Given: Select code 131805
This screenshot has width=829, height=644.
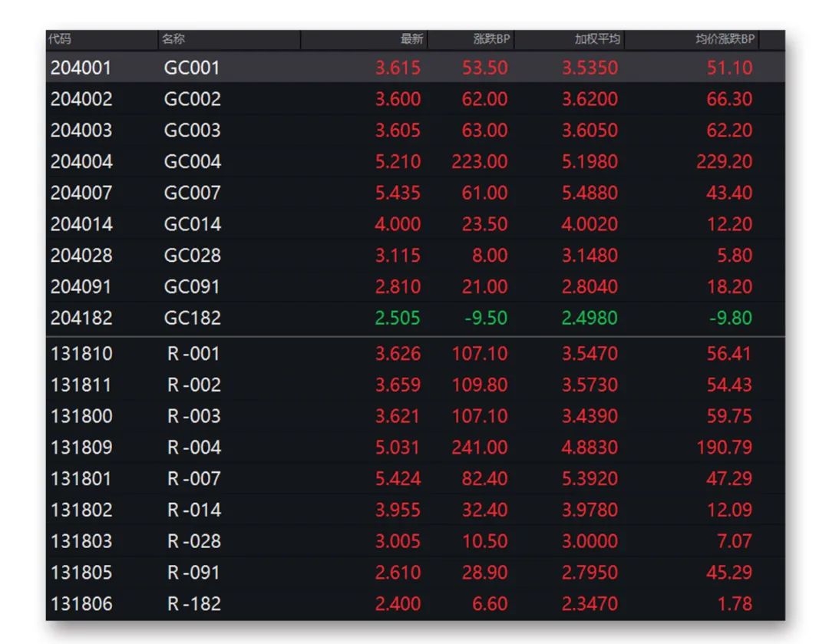Looking at the screenshot, I should coord(81,572).
